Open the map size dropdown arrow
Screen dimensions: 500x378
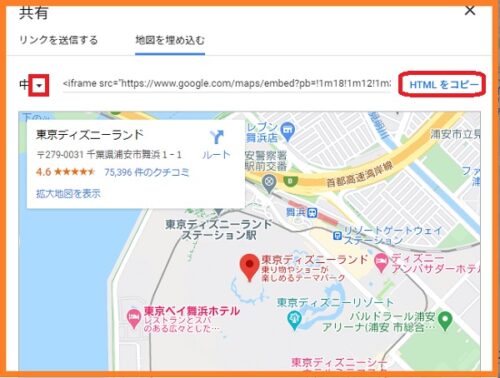point(39,85)
